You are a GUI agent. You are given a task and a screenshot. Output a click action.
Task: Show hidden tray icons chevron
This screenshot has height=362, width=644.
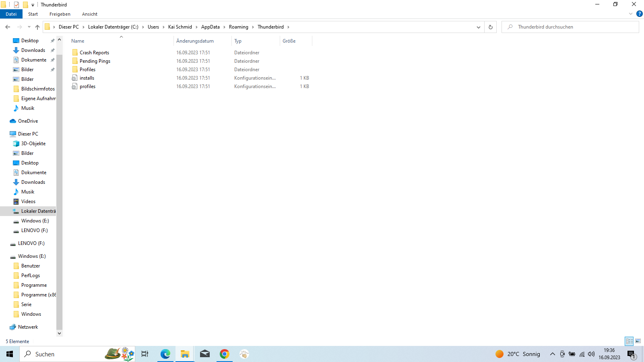click(552, 354)
